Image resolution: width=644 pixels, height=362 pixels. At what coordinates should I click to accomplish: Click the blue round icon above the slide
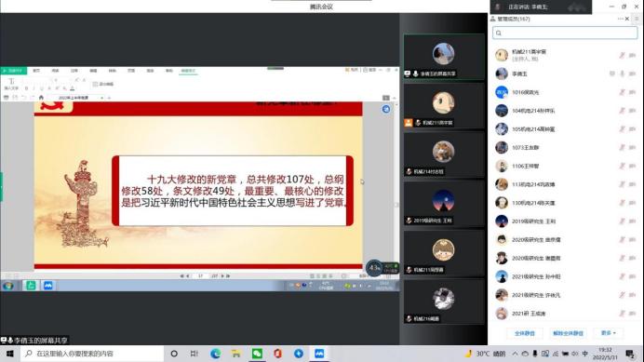click(386, 109)
